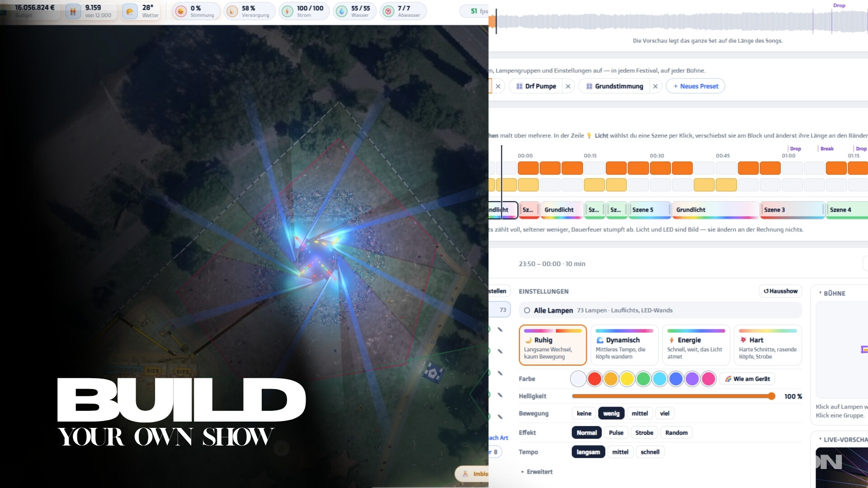Select the Szene 3 timeline block
This screenshot has height=488, width=868.
(x=792, y=210)
